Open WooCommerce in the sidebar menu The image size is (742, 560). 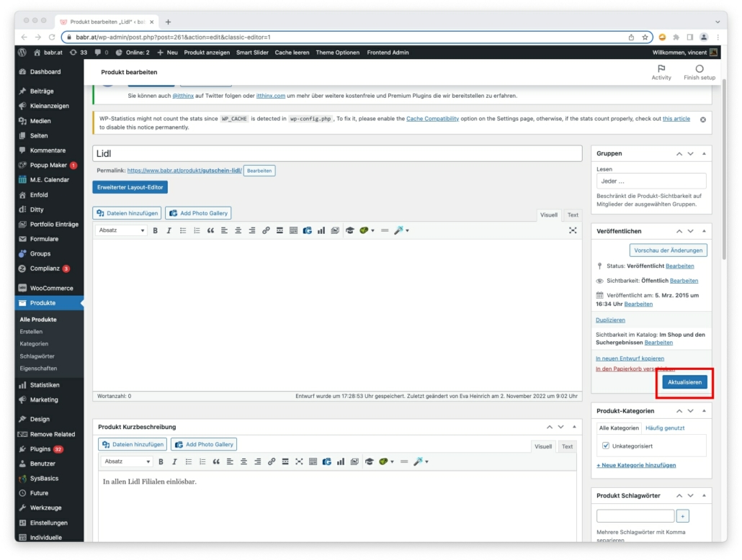tap(51, 288)
